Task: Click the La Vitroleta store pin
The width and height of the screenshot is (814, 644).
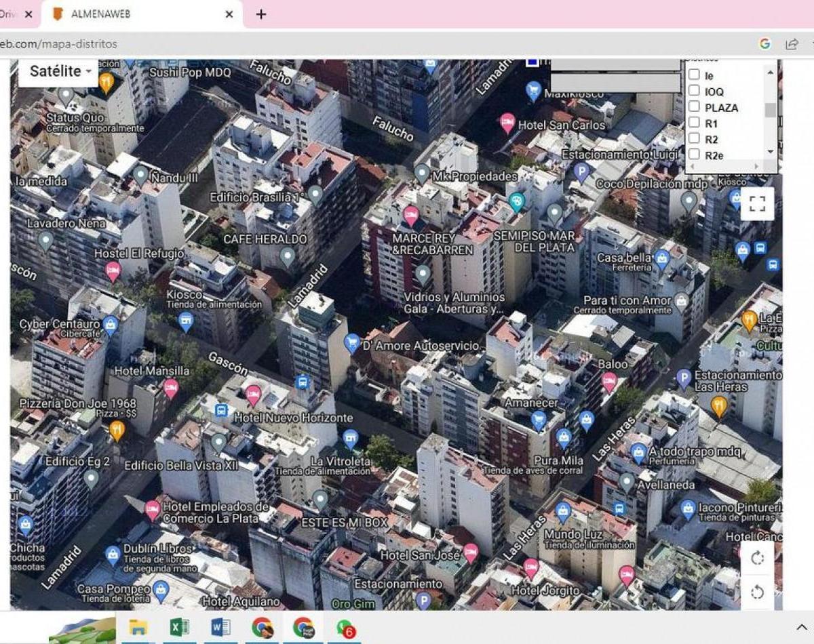Action: [x=350, y=439]
